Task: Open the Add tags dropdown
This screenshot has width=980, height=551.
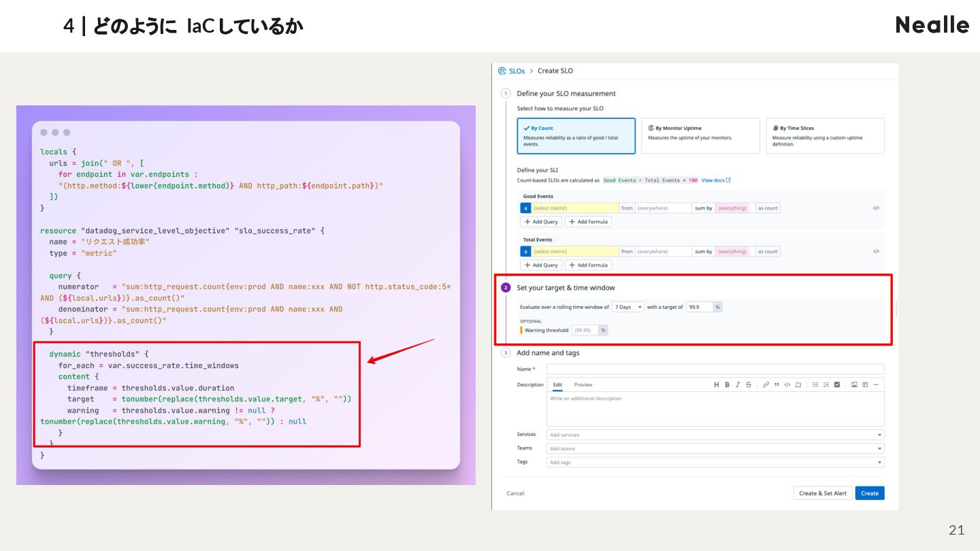Action: pyautogui.click(x=715, y=463)
